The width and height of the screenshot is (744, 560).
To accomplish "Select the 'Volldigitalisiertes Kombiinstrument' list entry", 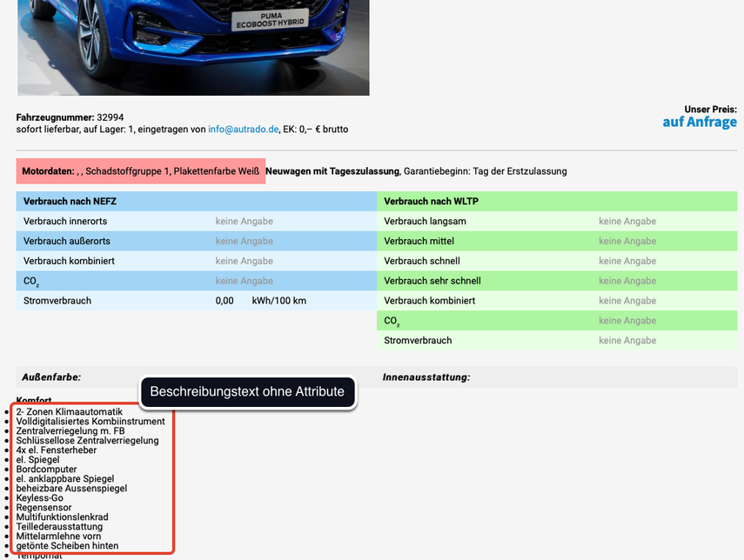I will pyautogui.click(x=90, y=422).
